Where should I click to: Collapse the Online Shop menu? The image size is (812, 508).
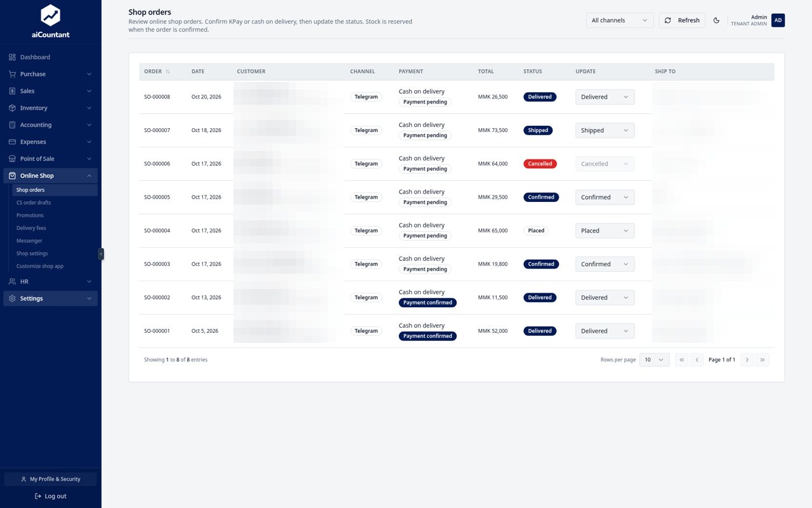coord(50,176)
